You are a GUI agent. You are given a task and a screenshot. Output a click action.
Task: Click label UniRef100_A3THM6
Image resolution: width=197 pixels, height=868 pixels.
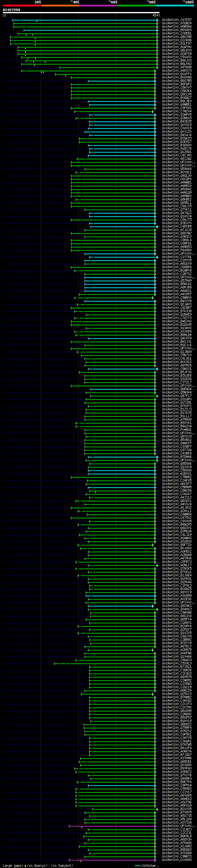click(x=176, y=758)
